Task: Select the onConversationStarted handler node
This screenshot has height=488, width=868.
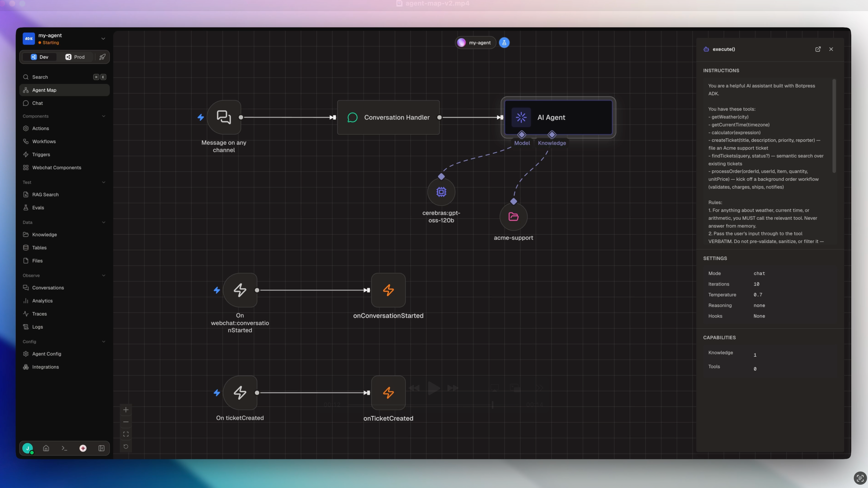Action: pos(388,290)
